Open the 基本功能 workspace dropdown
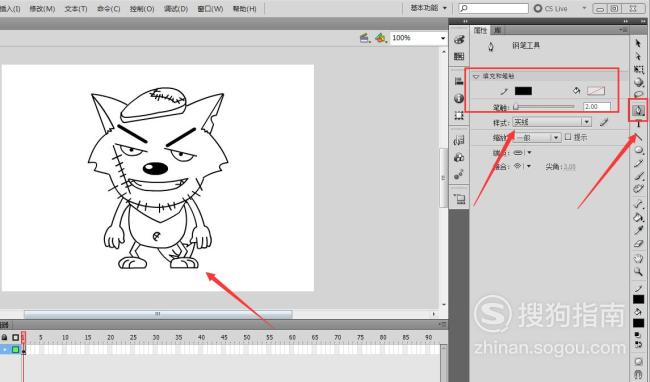The width and height of the screenshot is (650, 382). [429, 8]
